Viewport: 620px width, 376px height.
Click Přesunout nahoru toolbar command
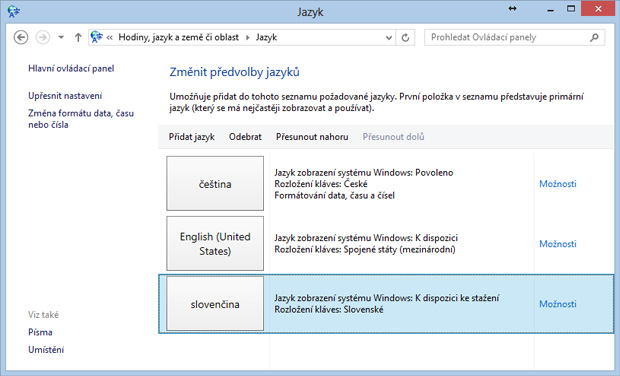[x=312, y=137]
